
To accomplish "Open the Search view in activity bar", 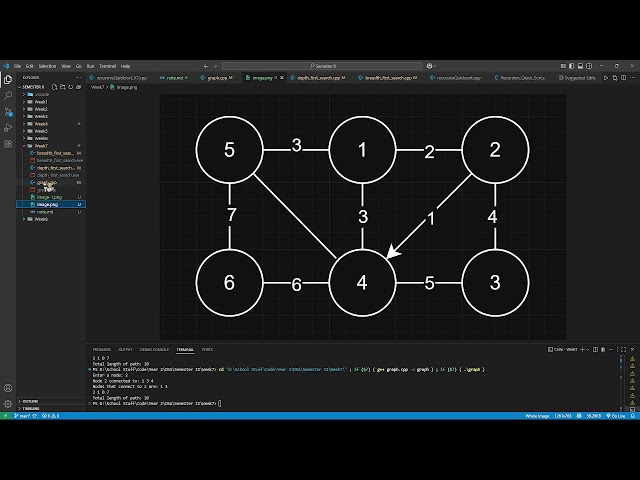I will [8, 96].
